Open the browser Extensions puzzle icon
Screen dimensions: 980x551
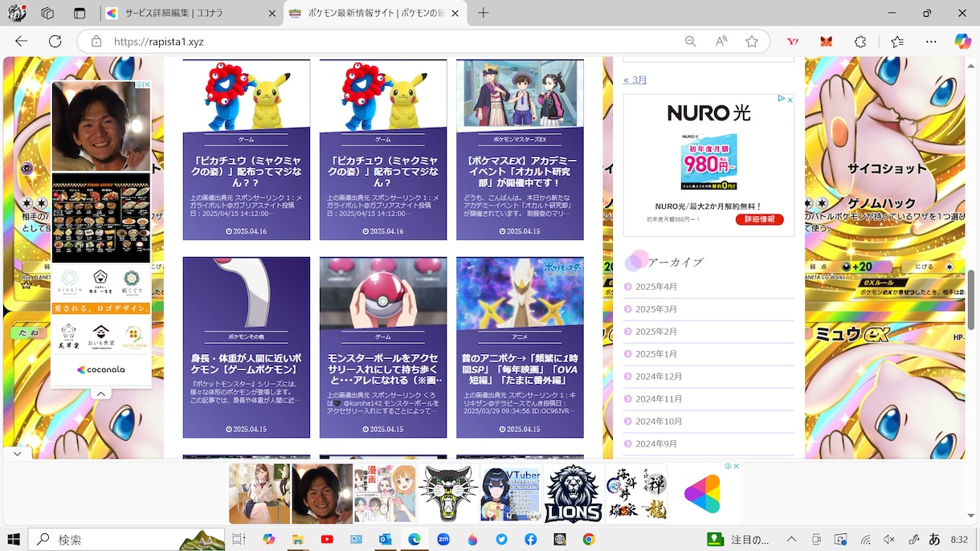coord(860,41)
